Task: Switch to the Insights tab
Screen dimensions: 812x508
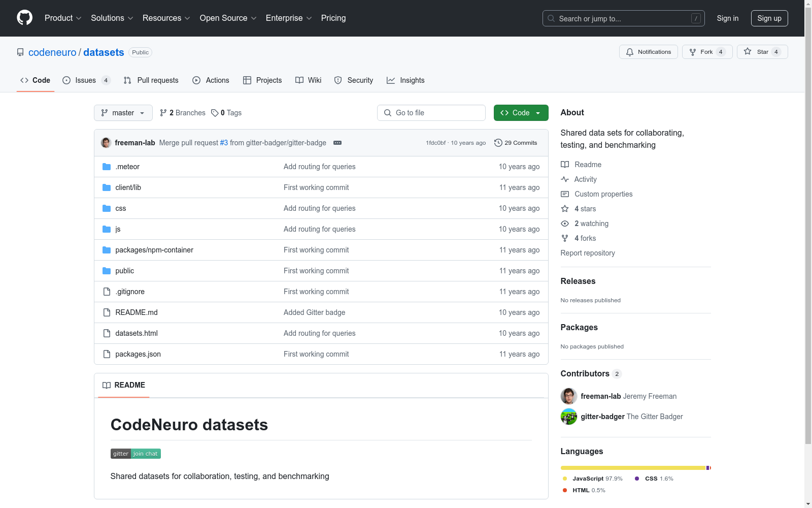Action: click(x=405, y=80)
